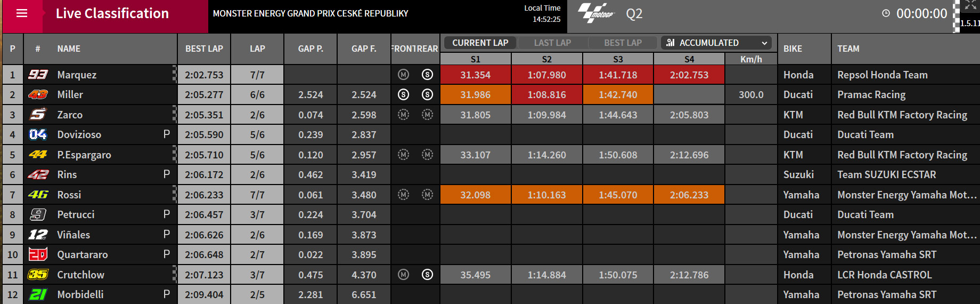Click the session timer clock icon
The image size is (980, 304).
[x=886, y=13]
